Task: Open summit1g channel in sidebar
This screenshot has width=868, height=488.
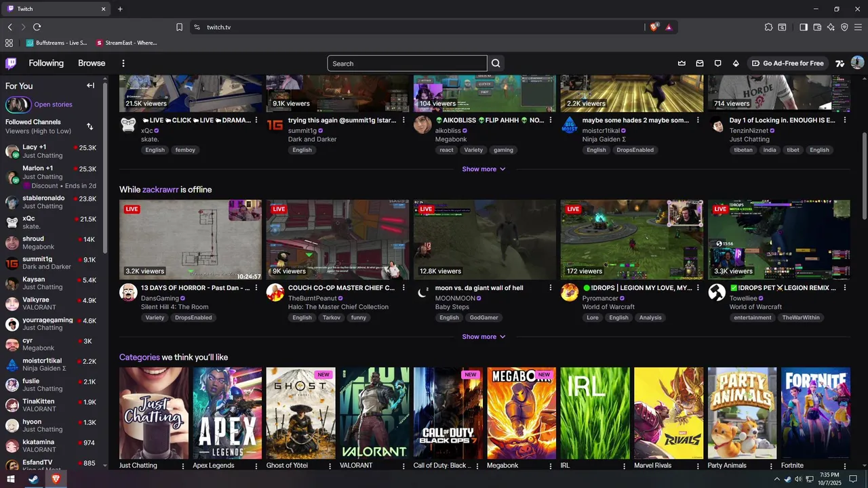Action: point(51,263)
